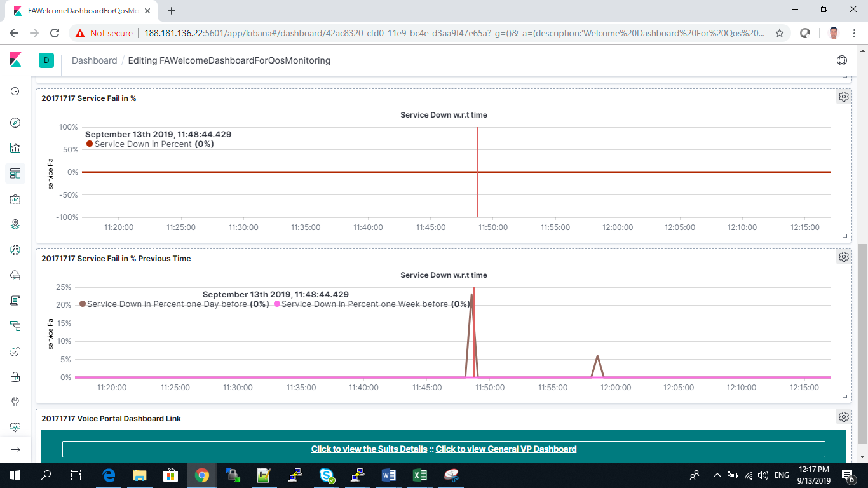Open the Machine Learning icon in sidebar

15,249
